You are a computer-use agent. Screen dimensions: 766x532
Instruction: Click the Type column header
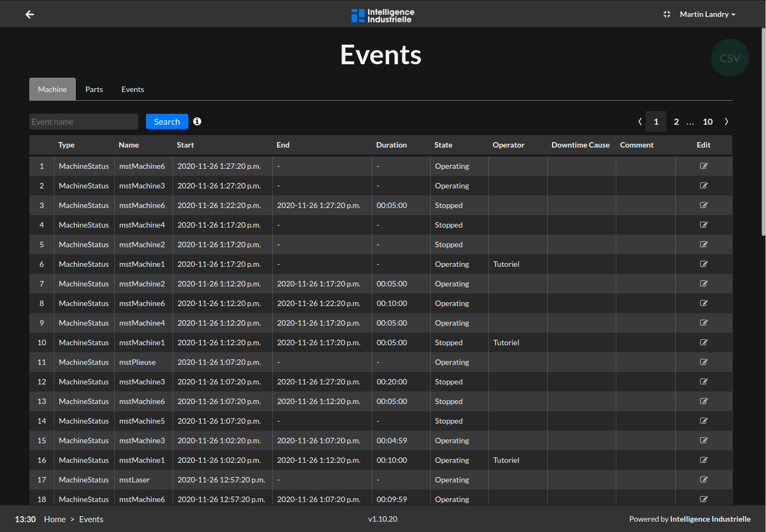pyautogui.click(x=66, y=145)
